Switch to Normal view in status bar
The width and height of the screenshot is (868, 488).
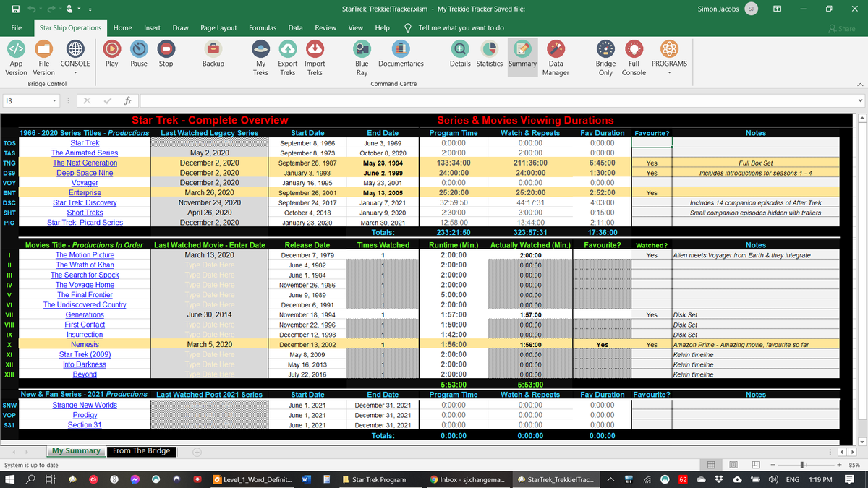[712, 465]
